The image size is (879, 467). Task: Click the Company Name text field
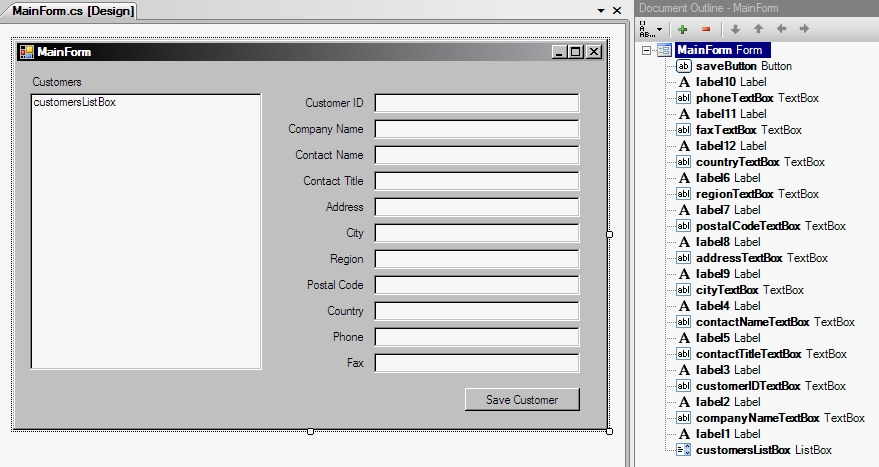click(476, 129)
